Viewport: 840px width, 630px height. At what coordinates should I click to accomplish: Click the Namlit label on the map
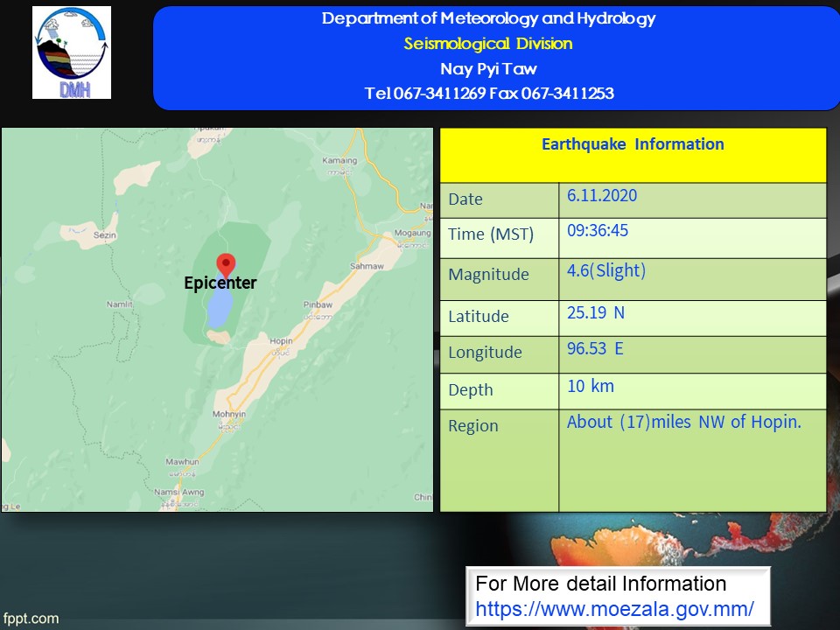pyautogui.click(x=118, y=303)
